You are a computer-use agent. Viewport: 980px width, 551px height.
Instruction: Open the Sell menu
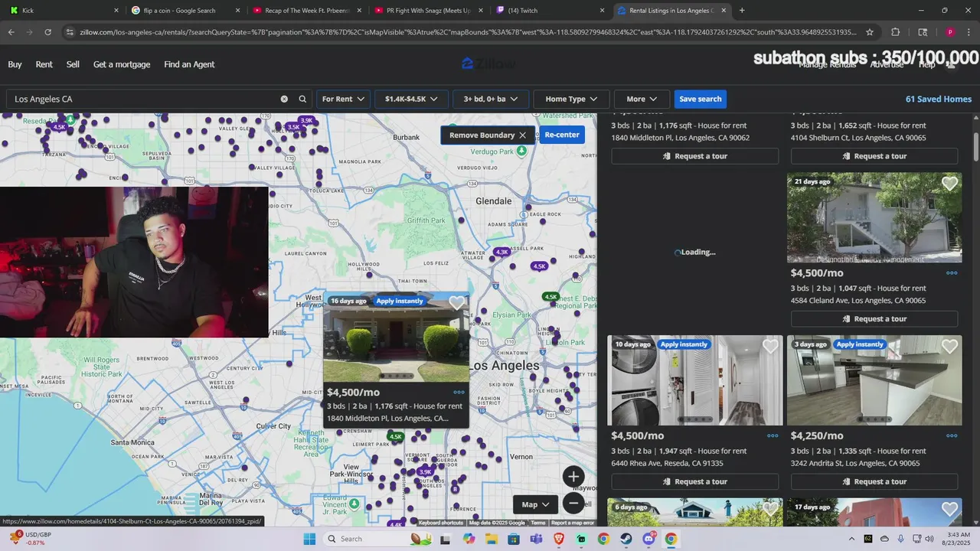tap(73, 64)
